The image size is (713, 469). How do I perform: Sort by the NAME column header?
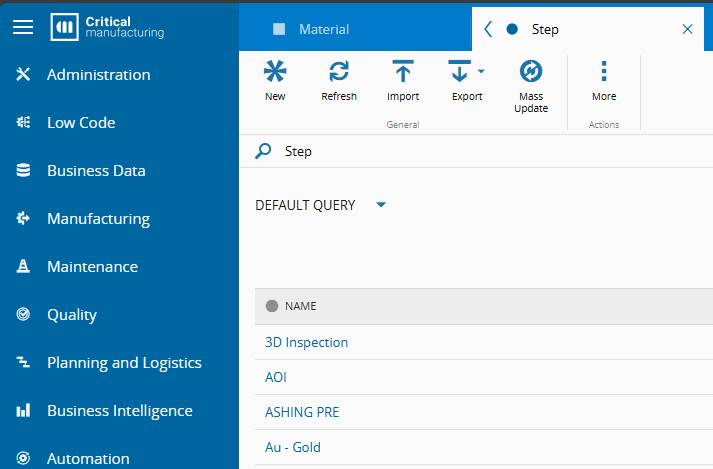tap(300, 306)
